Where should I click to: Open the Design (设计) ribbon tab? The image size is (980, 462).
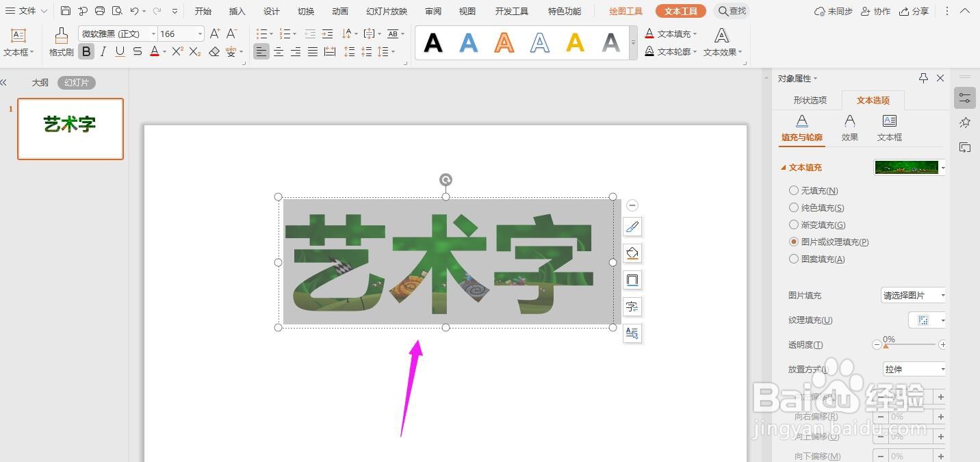(272, 11)
